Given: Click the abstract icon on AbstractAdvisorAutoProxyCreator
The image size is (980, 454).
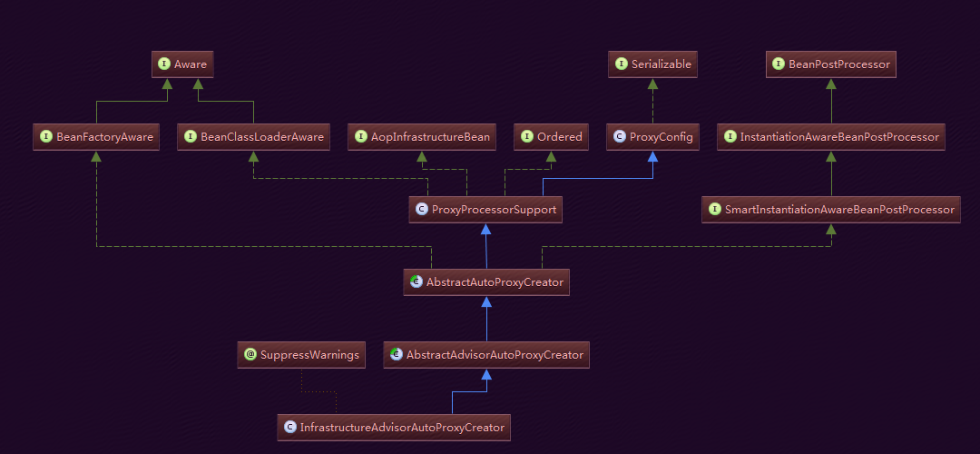Looking at the screenshot, I should 397,355.
